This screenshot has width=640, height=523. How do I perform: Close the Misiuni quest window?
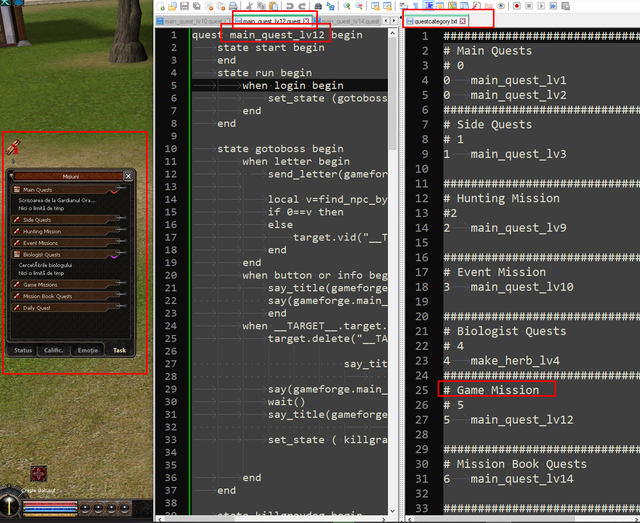click(128, 176)
